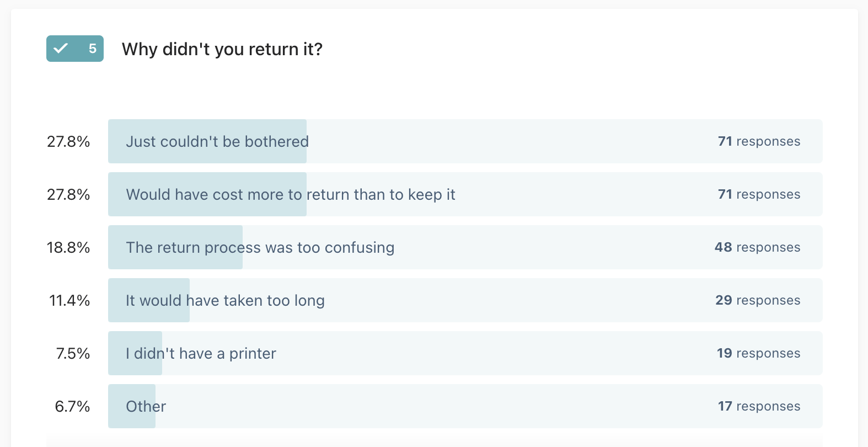View the 19 responses link
The image size is (868, 447).
[x=758, y=353]
